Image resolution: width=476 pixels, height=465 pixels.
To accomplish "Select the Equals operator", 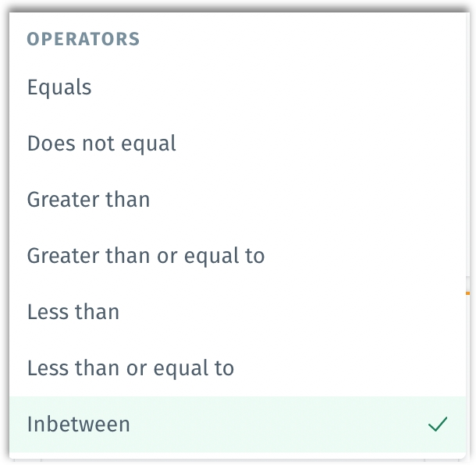I will pos(59,87).
